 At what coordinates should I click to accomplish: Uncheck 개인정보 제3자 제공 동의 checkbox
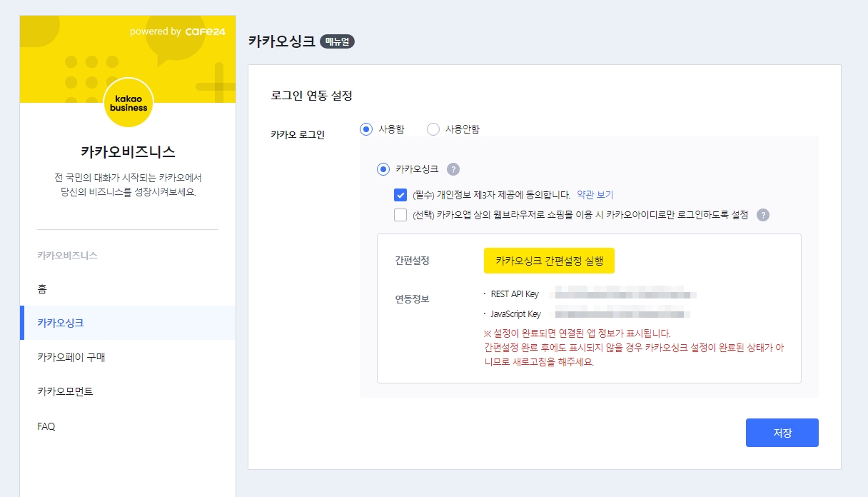point(400,195)
